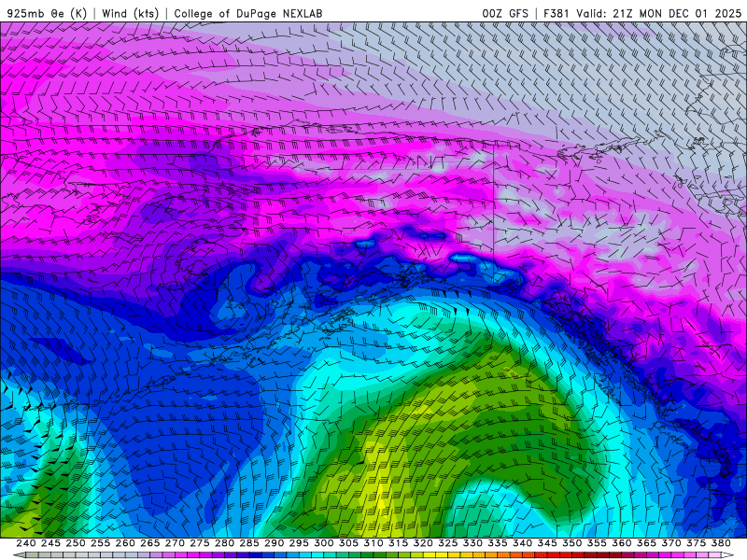747x560 pixels.
Task: Click the right arrow end of the color bar
Action: 727,555
